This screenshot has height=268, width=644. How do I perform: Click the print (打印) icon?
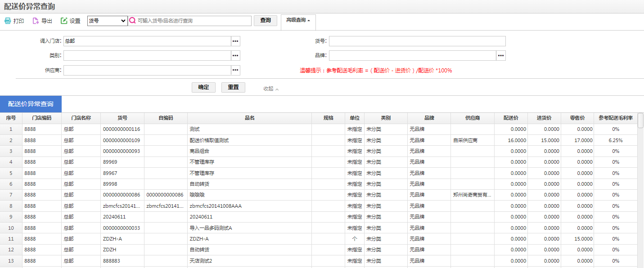click(8, 21)
